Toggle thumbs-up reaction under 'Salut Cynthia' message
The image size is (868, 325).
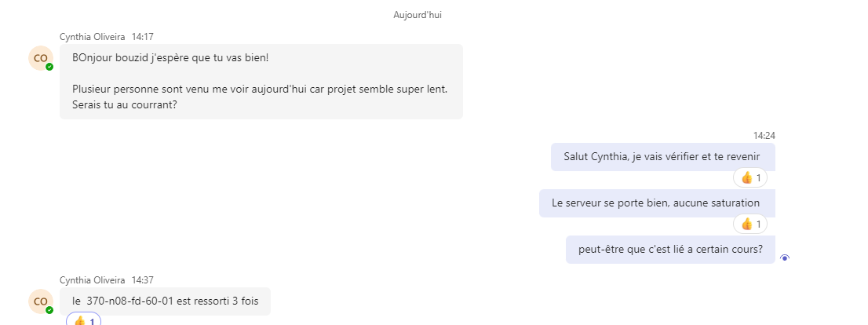[750, 178]
